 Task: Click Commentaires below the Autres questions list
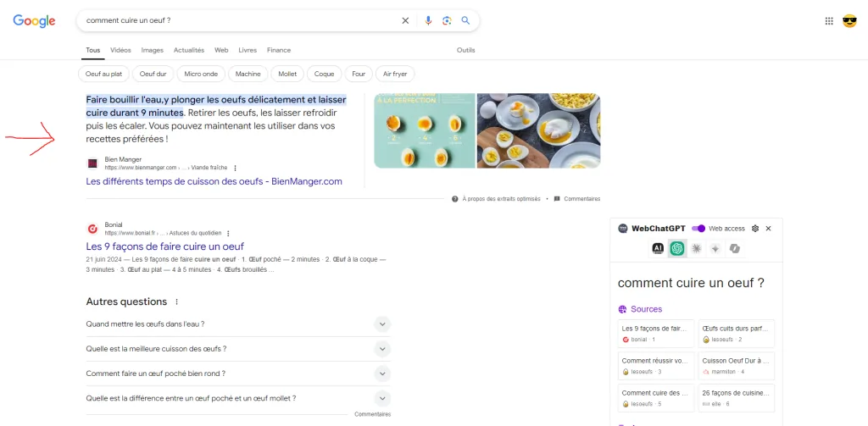373,414
